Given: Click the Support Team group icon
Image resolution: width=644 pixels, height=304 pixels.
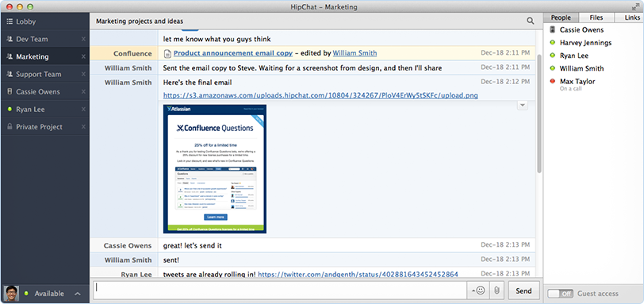Looking at the screenshot, I should tap(10, 75).
